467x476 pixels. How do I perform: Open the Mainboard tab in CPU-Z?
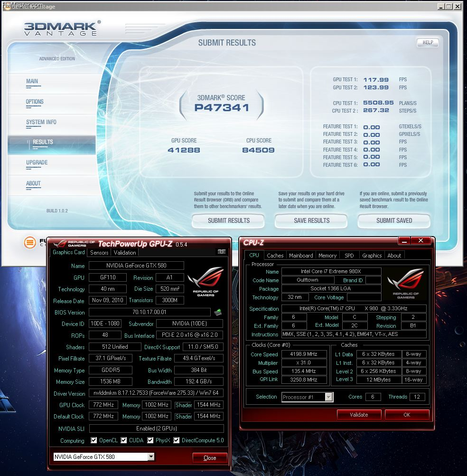[301, 256]
